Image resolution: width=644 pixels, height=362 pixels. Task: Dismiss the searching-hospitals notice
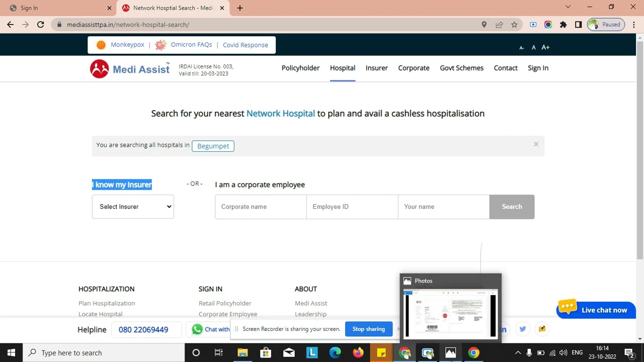click(x=536, y=144)
